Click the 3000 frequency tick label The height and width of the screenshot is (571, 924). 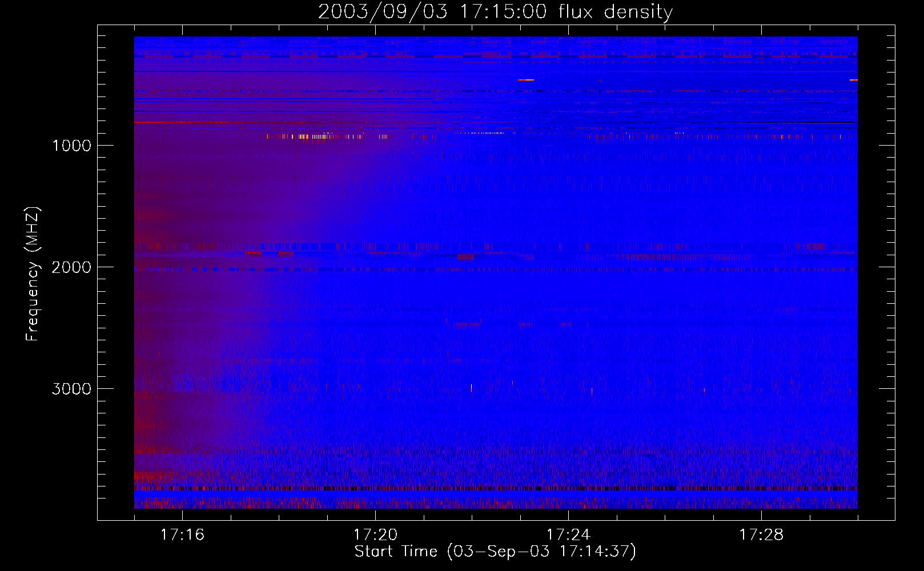click(x=71, y=389)
